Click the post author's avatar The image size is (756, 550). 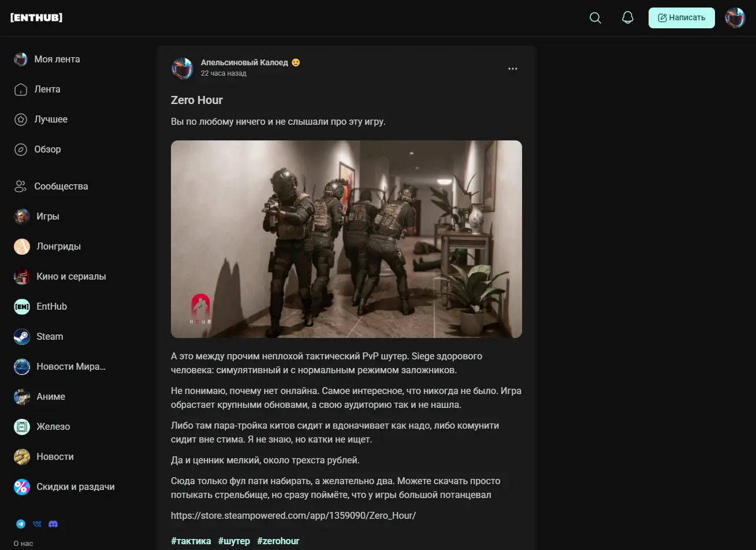pyautogui.click(x=183, y=68)
